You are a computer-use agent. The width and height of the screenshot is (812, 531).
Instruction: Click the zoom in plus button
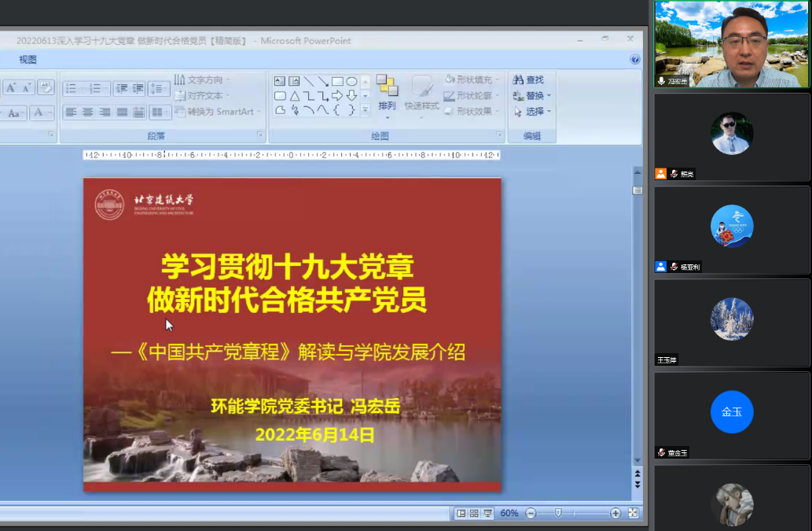(615, 513)
